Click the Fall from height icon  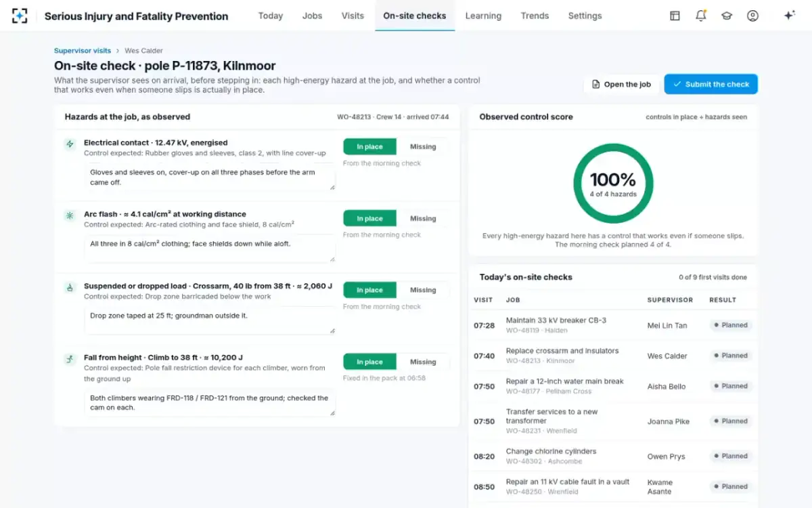pos(69,359)
